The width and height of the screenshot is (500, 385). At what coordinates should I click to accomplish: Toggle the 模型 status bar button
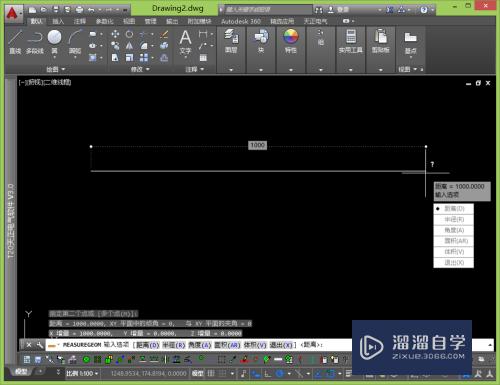[198, 374]
